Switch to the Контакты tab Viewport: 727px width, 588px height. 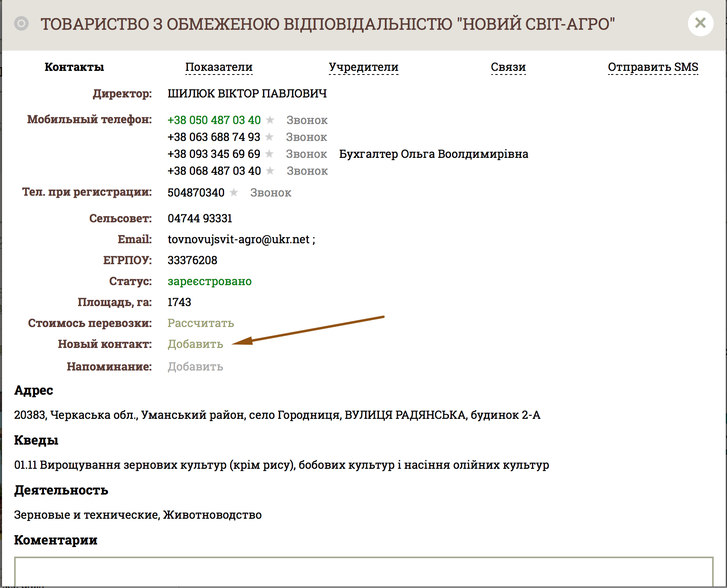[x=74, y=67]
